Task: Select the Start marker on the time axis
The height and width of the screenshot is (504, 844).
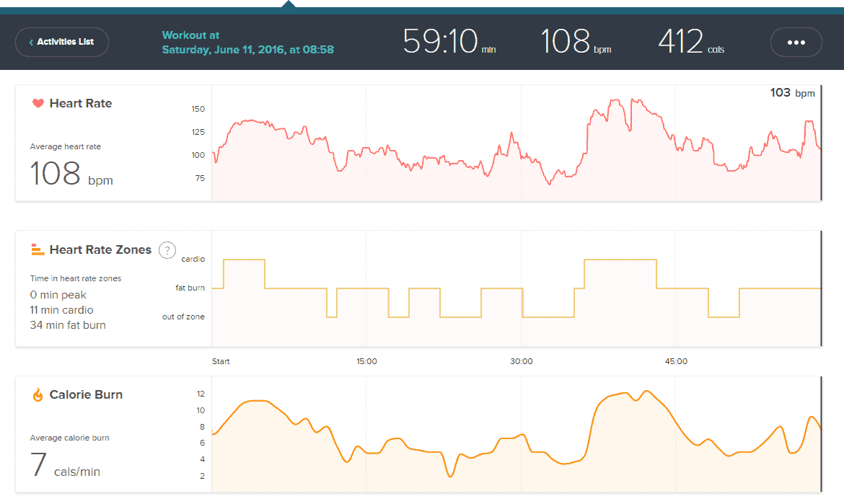Action: pos(221,361)
